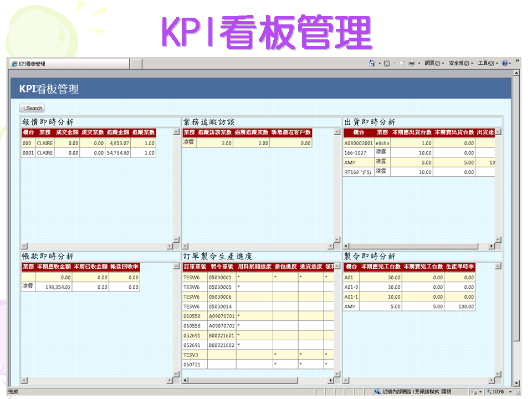Screen dimensions: 532x399
Task: Click the 成交金額 column header
Action: click(66, 132)
